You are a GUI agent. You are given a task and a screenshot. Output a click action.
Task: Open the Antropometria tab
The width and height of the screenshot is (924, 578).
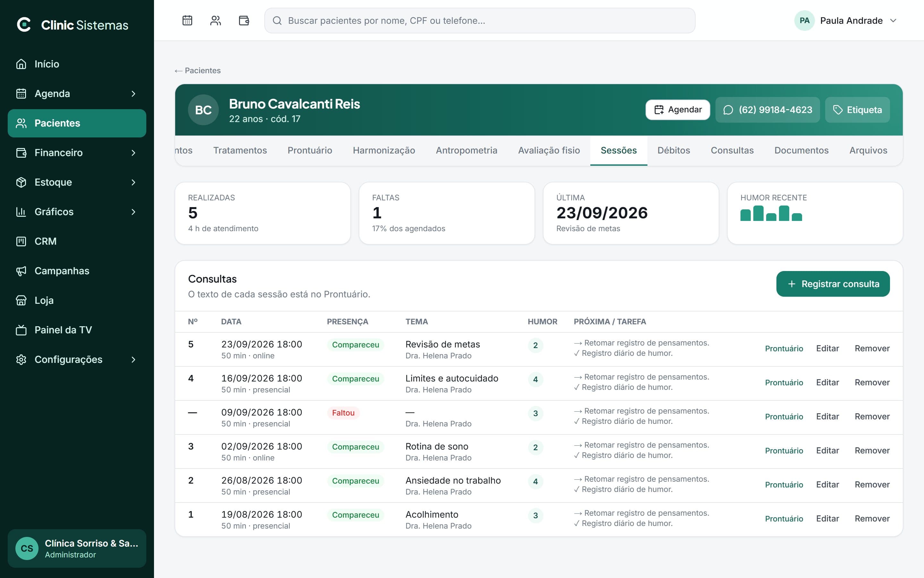[x=466, y=150]
